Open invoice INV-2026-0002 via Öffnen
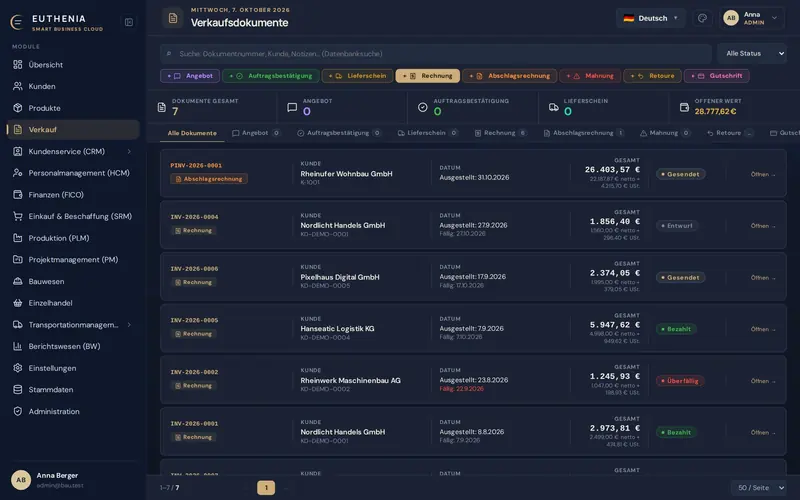The image size is (800, 500). pyautogui.click(x=763, y=381)
